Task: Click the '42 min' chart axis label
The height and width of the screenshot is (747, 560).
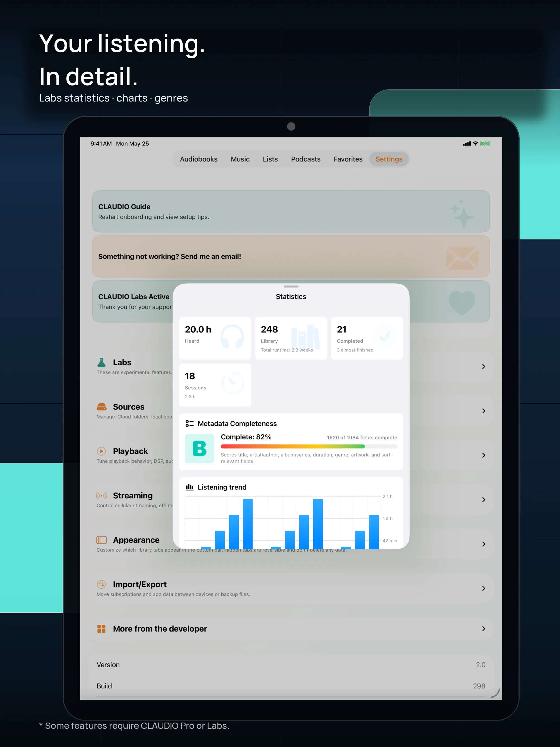Action: point(390,541)
